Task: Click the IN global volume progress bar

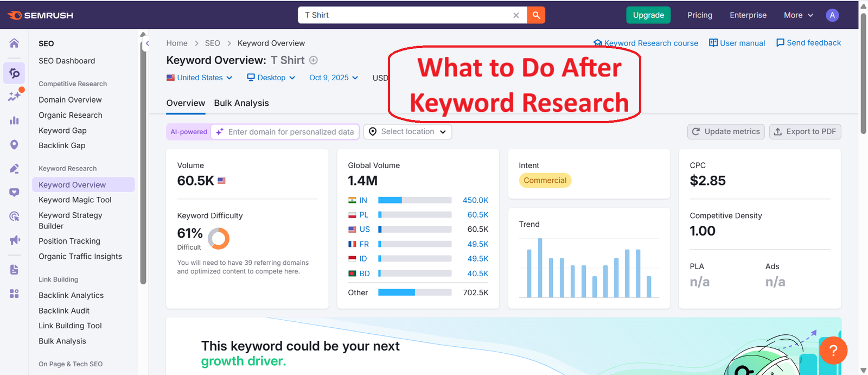Action: [414, 200]
